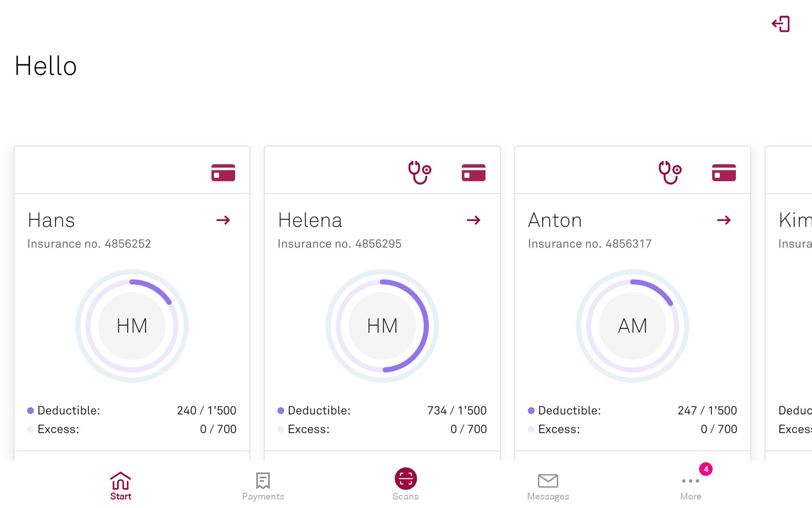Click the logout icon at top right

click(x=781, y=24)
